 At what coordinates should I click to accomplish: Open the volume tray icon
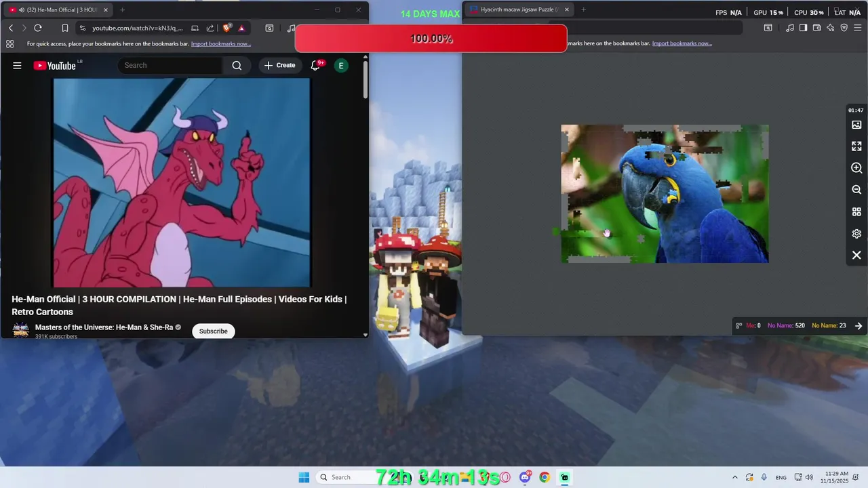809,477
